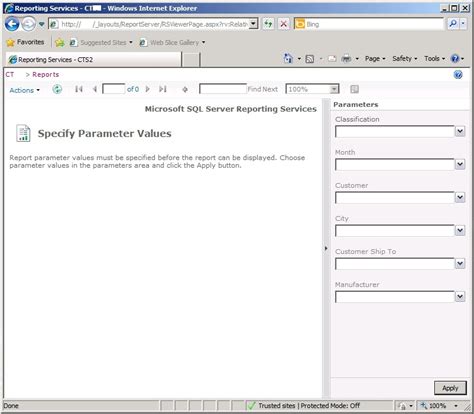Select the Reporting Services - CTS2 tab
This screenshot has height=414, width=474.
[x=94, y=60]
